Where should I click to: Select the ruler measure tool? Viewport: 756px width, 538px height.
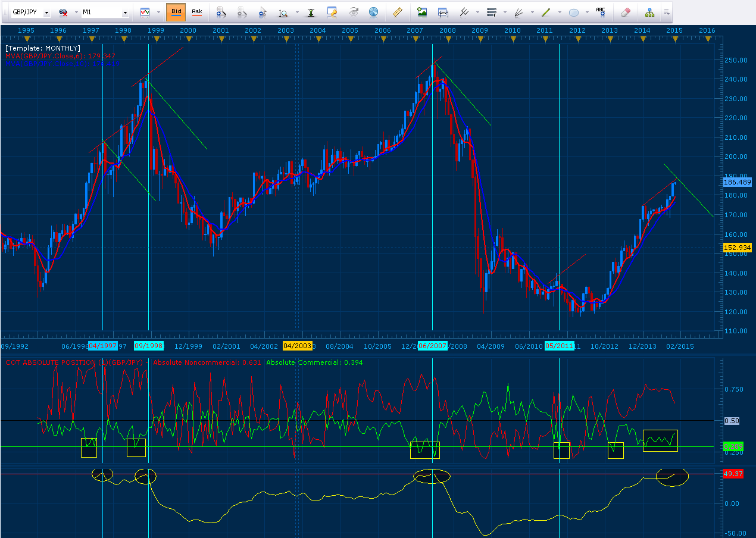(x=398, y=12)
